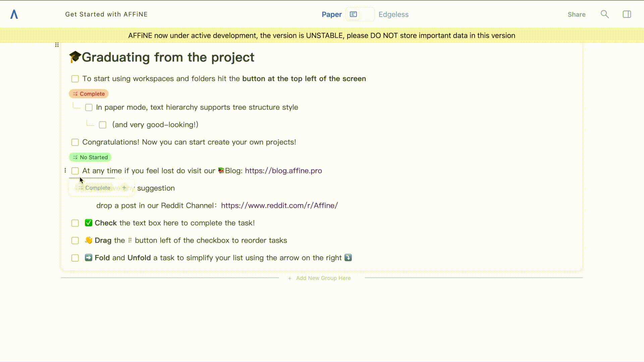
Task: Tick the 'Fold and Unfold' task checkbox
Action: (x=75, y=258)
